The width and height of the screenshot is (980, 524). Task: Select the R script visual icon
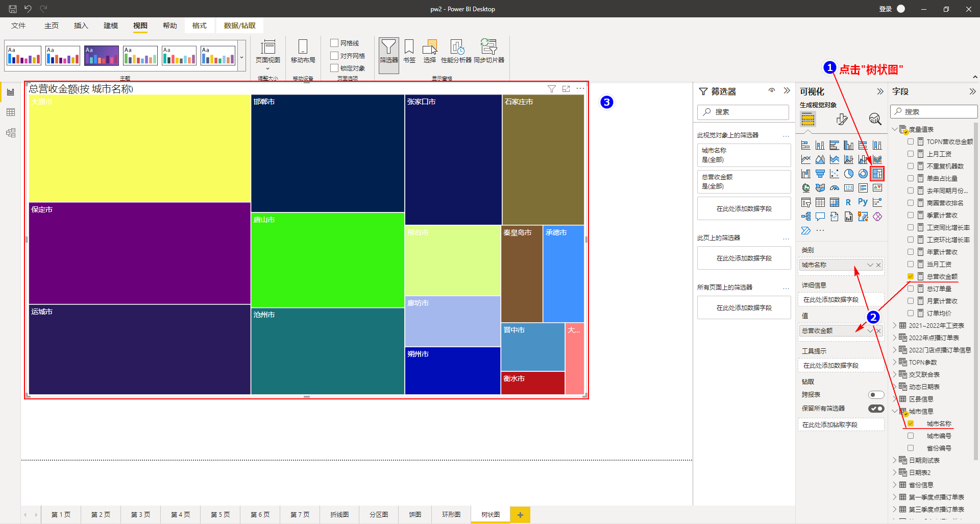(x=848, y=202)
